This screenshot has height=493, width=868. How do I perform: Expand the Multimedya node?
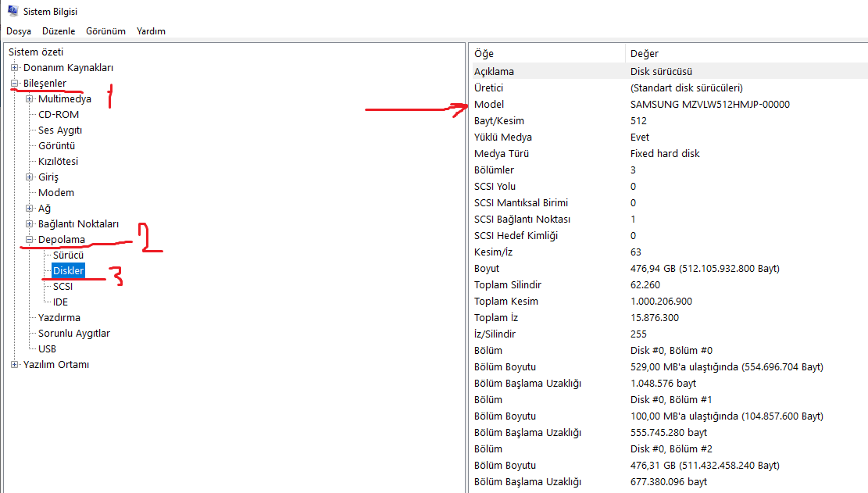(30, 99)
